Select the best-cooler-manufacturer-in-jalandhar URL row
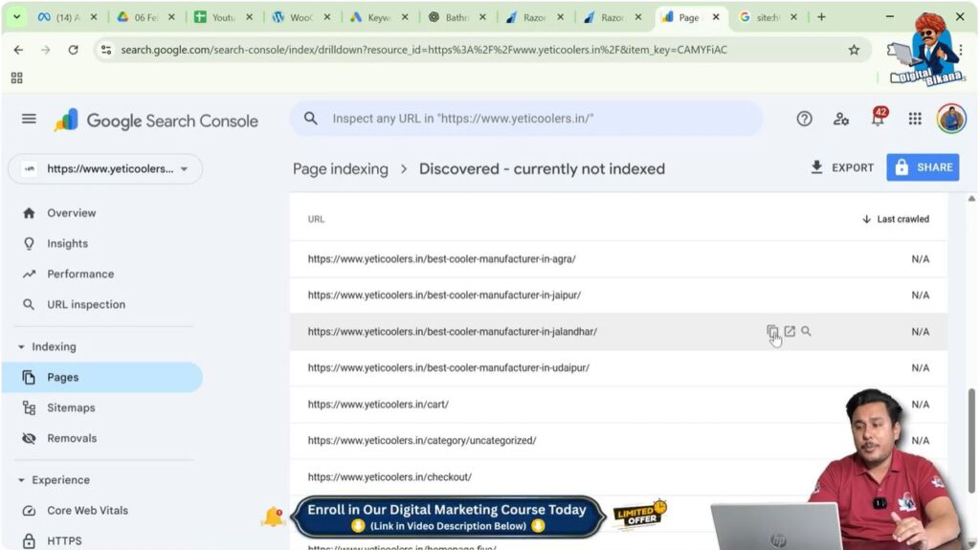 pos(618,331)
